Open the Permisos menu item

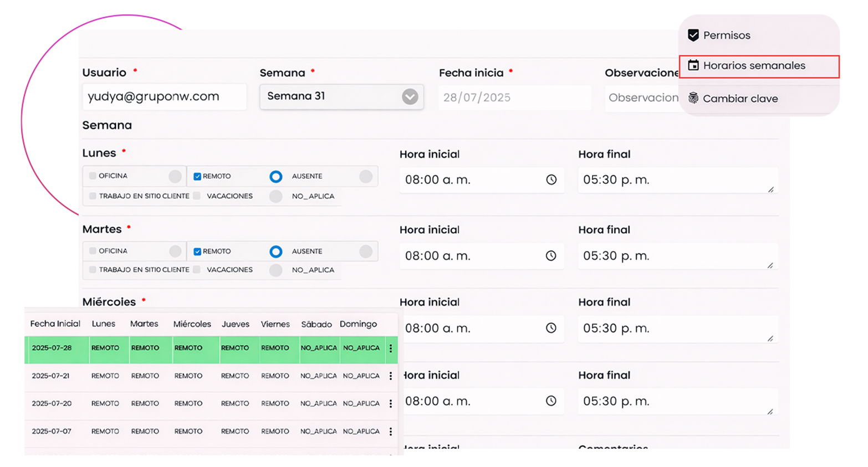(x=726, y=35)
